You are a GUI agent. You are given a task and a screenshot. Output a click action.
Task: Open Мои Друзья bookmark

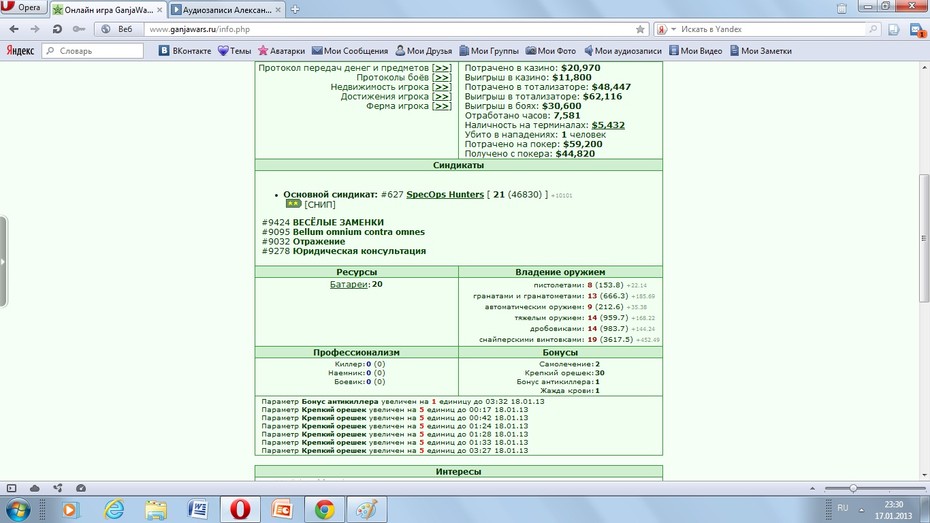[x=423, y=51]
